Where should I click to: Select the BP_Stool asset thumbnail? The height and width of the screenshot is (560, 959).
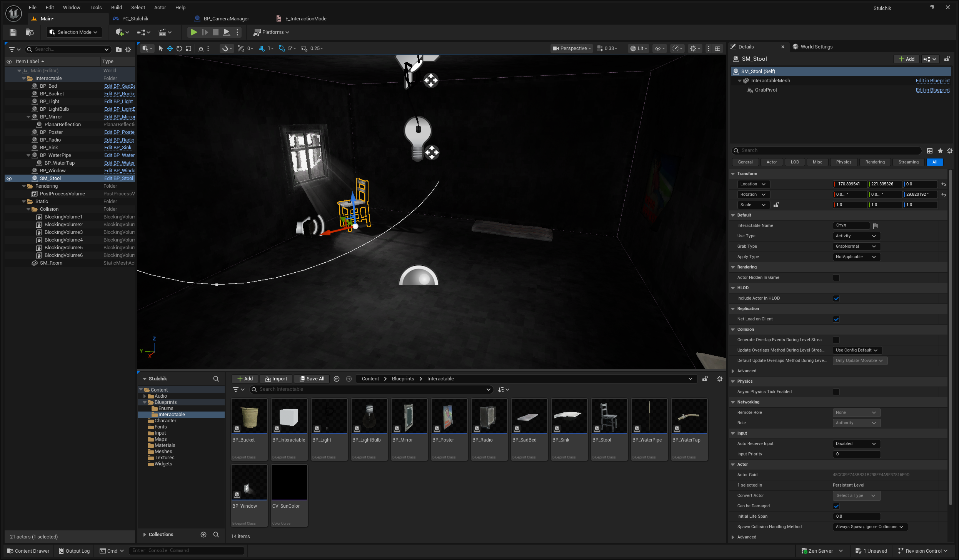pyautogui.click(x=609, y=417)
